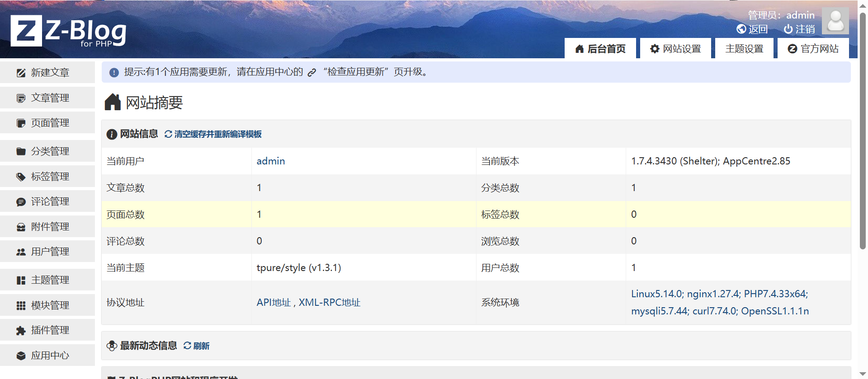868x379 pixels.
Task: Click the 刷新 link text
Action: [201, 346]
